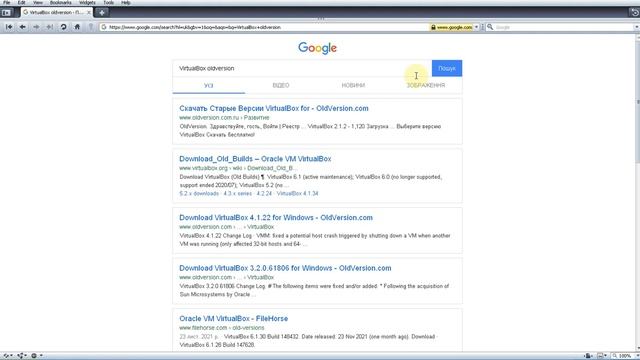This screenshot has height=360, width=640.
Task: Open Скачать Старые Версии VirtualBox result
Action: pyautogui.click(x=274, y=108)
